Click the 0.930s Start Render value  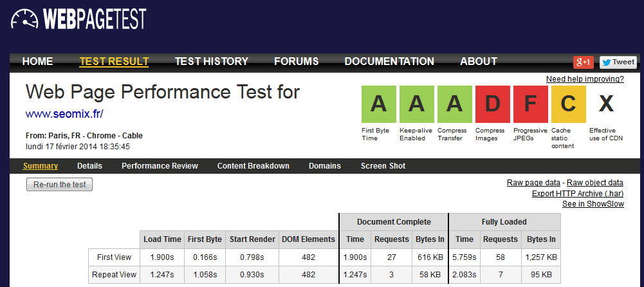point(252,275)
